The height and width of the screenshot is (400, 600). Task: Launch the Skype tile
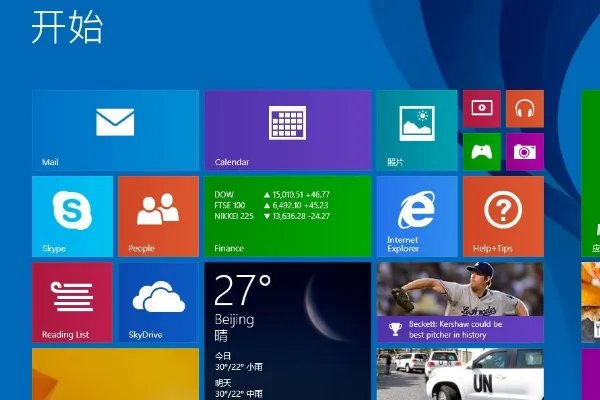pyautogui.click(x=72, y=216)
